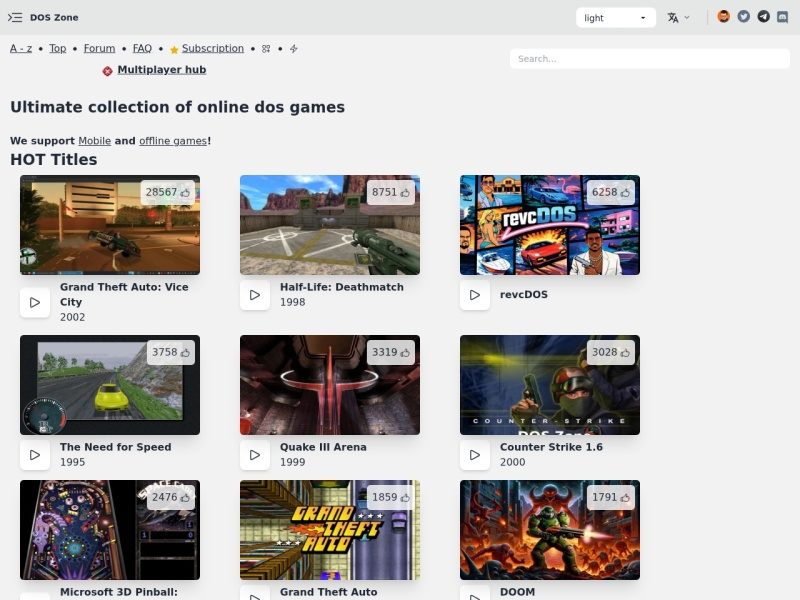800x600 pixels.
Task: Open Quake III Arena thumbnail
Action: [x=330, y=385]
